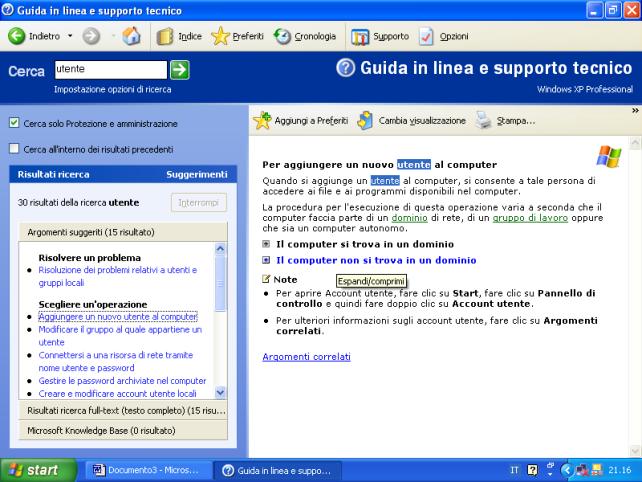Open Impostazione opzioni di ricerca link
The height and width of the screenshot is (482, 642).
[113, 89]
